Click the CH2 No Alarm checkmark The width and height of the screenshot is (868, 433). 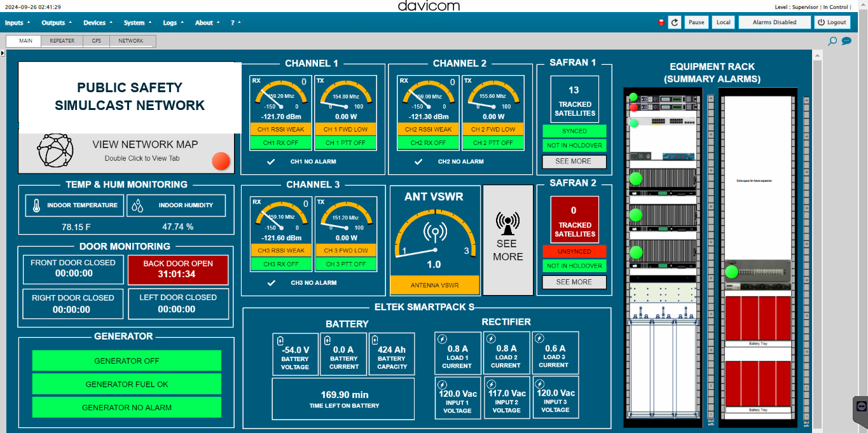(x=418, y=162)
